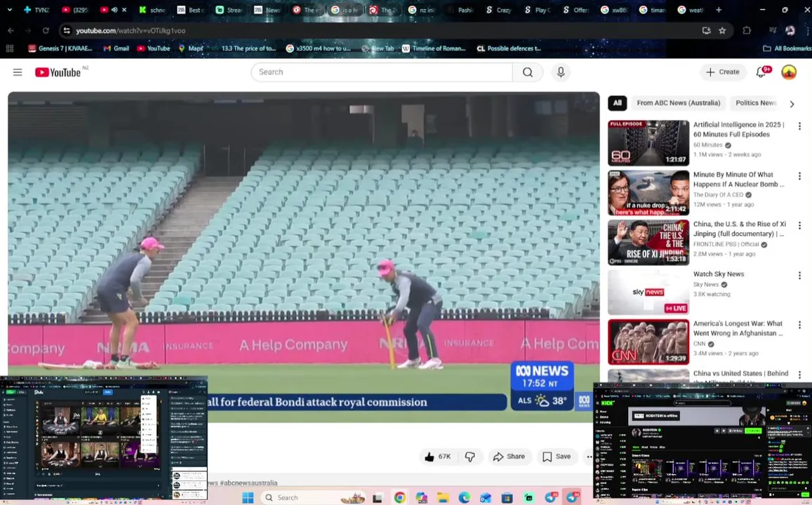Click FRONTLINE PBS Official channel name
The width and height of the screenshot is (812, 505).
tap(726, 244)
